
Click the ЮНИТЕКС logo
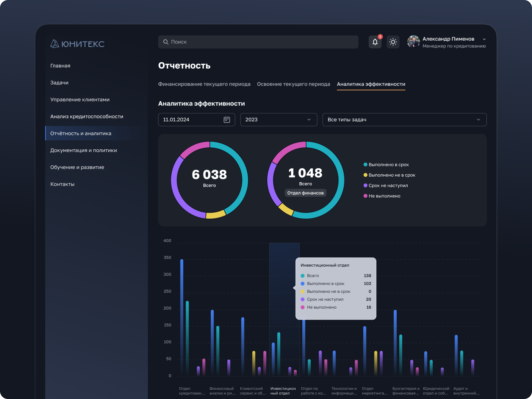coord(77,44)
